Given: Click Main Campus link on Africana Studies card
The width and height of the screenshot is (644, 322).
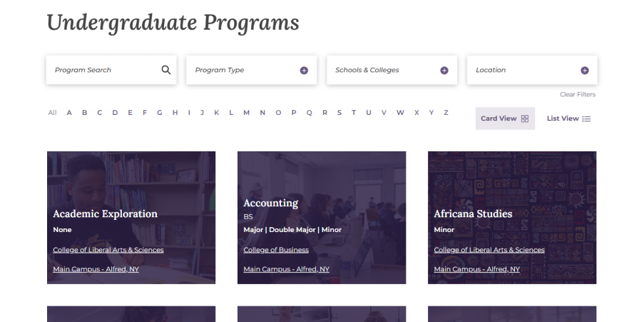Looking at the screenshot, I should (x=477, y=269).
